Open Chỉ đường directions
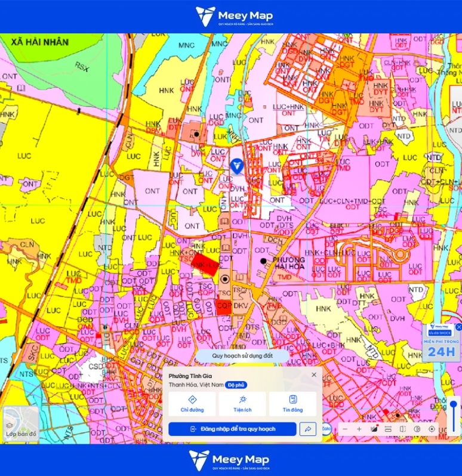 pos(192,404)
